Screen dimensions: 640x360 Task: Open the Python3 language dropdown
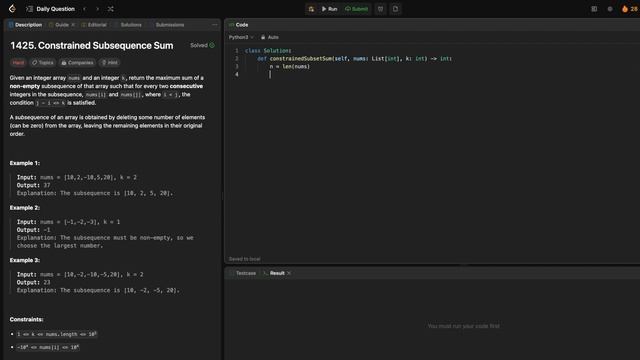241,37
